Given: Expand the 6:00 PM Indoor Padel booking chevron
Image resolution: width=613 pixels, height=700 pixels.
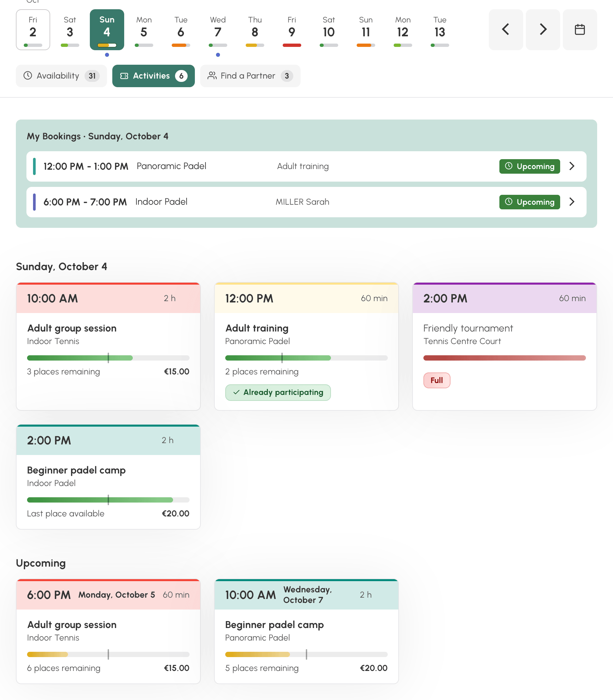Looking at the screenshot, I should [x=572, y=202].
